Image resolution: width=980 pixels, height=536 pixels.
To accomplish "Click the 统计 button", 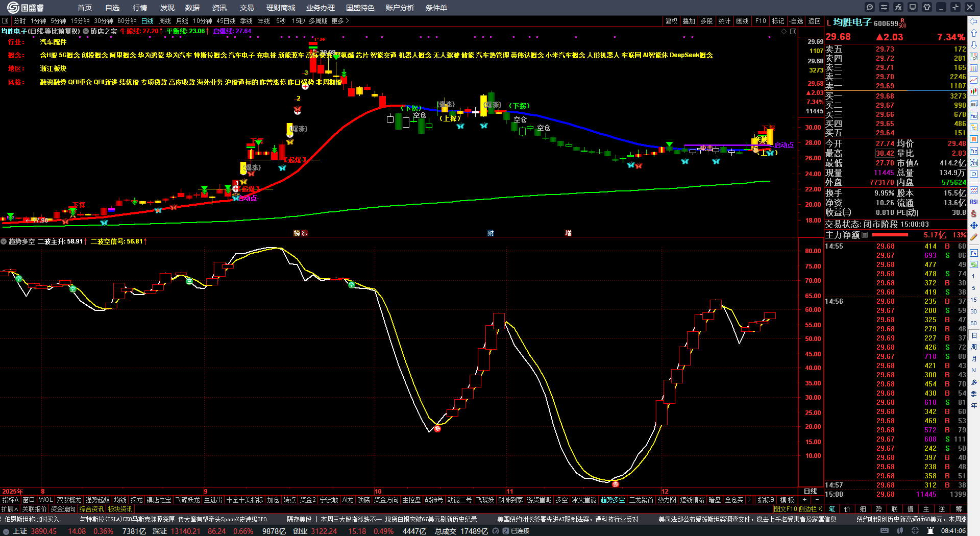I will pyautogui.click(x=724, y=21).
